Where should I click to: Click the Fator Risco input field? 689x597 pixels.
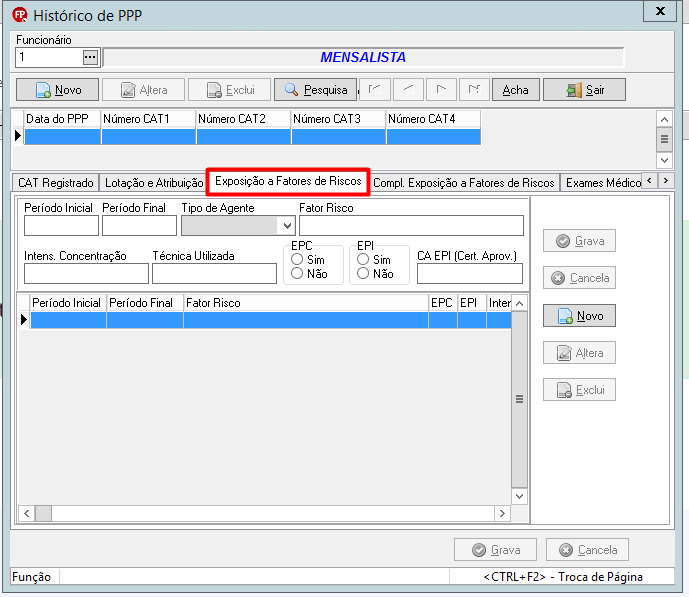pos(411,226)
